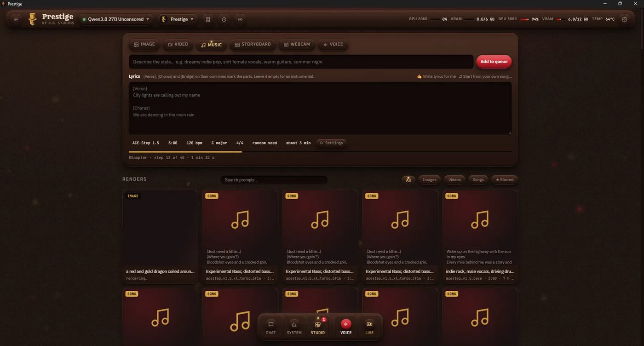
Task: Select the Music tab
Action: (212, 45)
